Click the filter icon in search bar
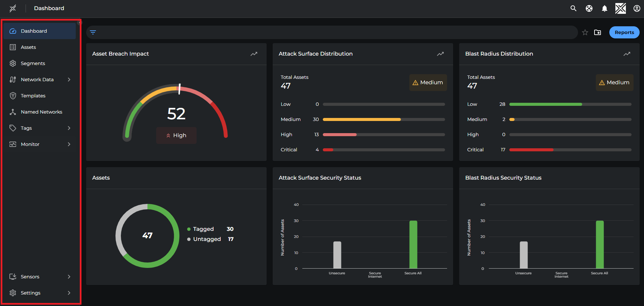The width and height of the screenshot is (644, 306). coord(93,32)
